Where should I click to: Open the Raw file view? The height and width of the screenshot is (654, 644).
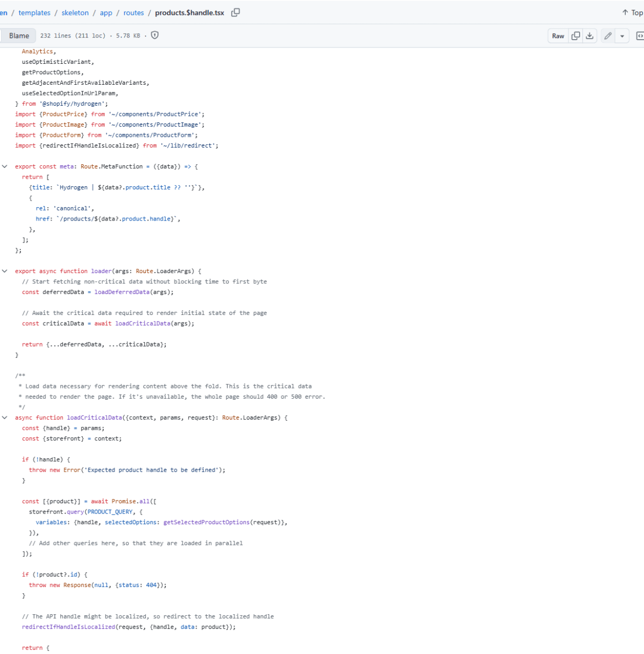click(x=558, y=36)
